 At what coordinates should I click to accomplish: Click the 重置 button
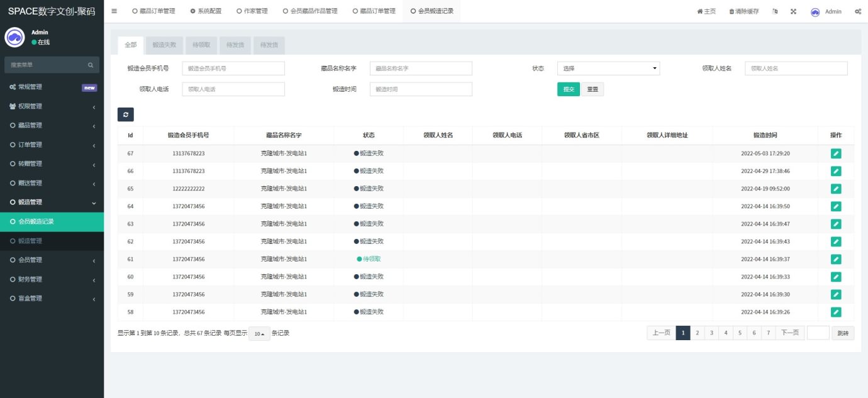[593, 89]
